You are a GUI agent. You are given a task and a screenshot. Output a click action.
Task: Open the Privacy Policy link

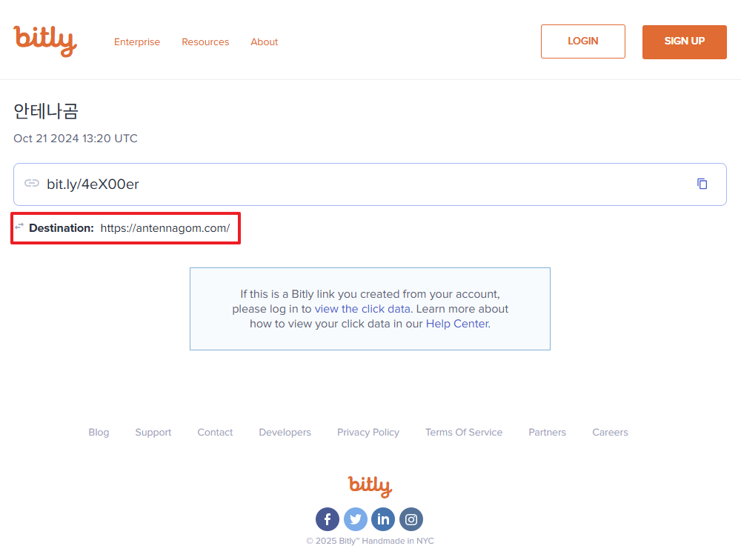point(368,433)
